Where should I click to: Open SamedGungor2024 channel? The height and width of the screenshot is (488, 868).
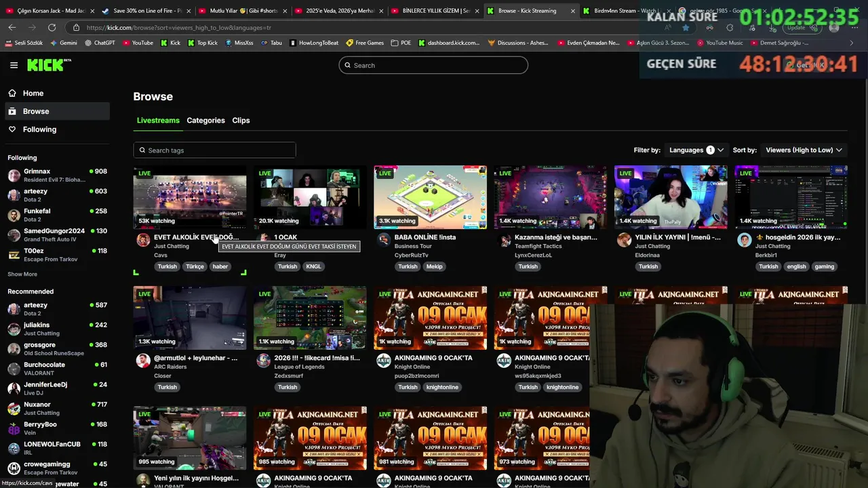pyautogui.click(x=57, y=235)
